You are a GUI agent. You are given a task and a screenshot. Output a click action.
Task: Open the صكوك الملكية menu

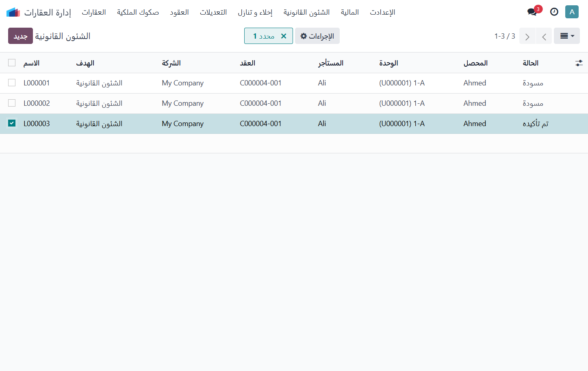coord(138,12)
